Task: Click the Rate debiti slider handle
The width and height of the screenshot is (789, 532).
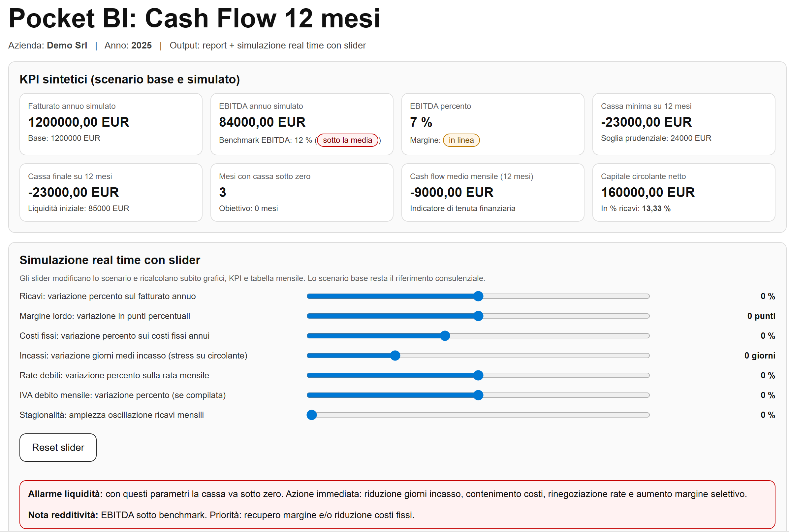Action: click(x=478, y=375)
